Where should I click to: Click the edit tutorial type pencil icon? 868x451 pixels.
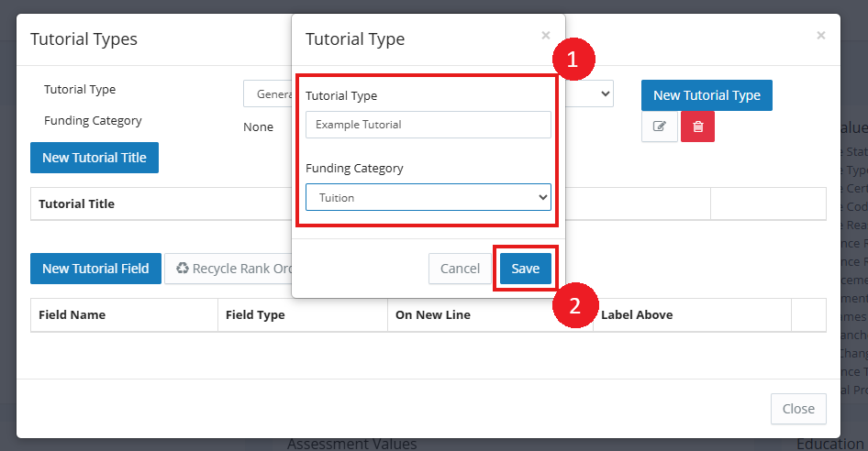[659, 126]
